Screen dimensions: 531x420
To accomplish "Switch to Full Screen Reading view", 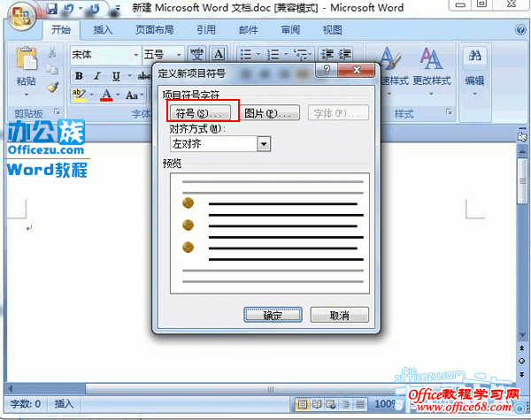I will (x=317, y=404).
